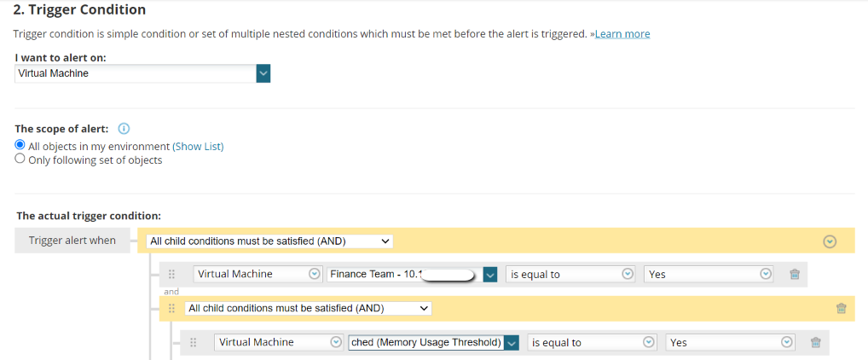Click the Trigger alert when label box
This screenshot has width=868, height=360.
point(72,241)
